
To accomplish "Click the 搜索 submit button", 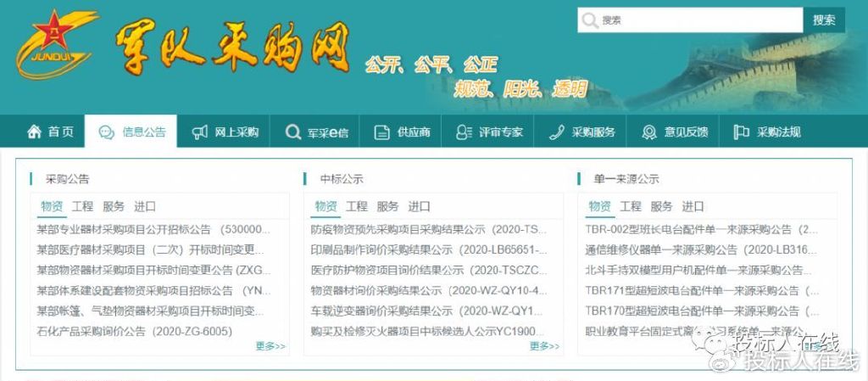I will [824, 20].
